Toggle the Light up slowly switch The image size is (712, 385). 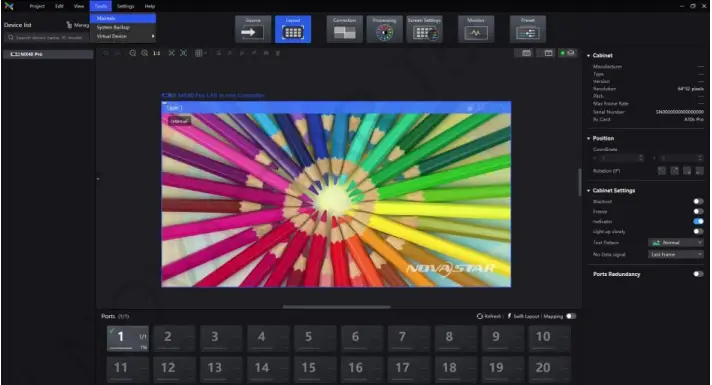[x=698, y=231]
